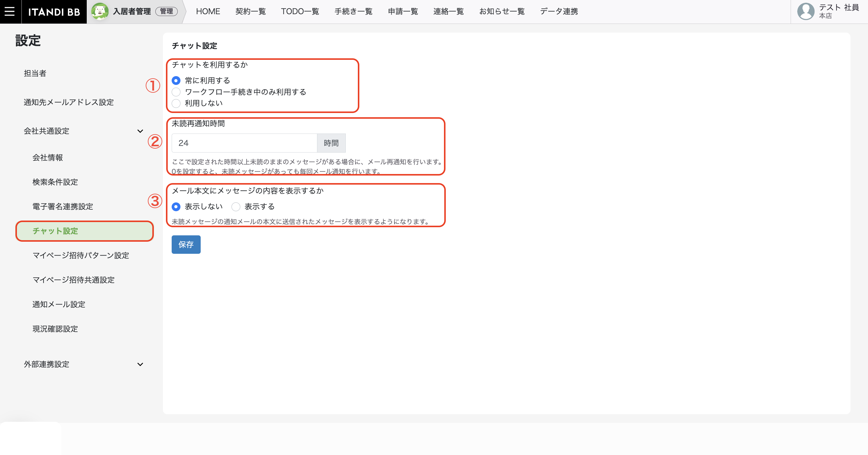This screenshot has width=868, height=455.
Task: Click the チャット設定 panel heading
Action: point(194,46)
